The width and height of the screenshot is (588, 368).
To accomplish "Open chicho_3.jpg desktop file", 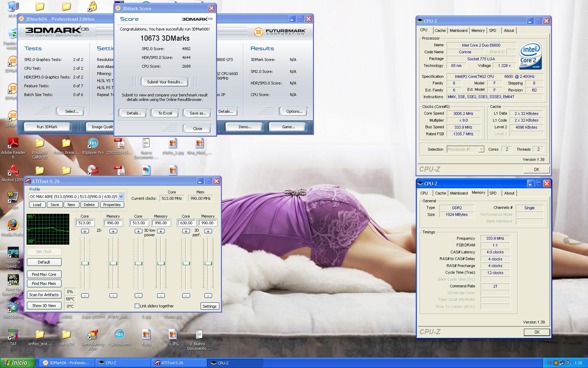I will tap(173, 146).
